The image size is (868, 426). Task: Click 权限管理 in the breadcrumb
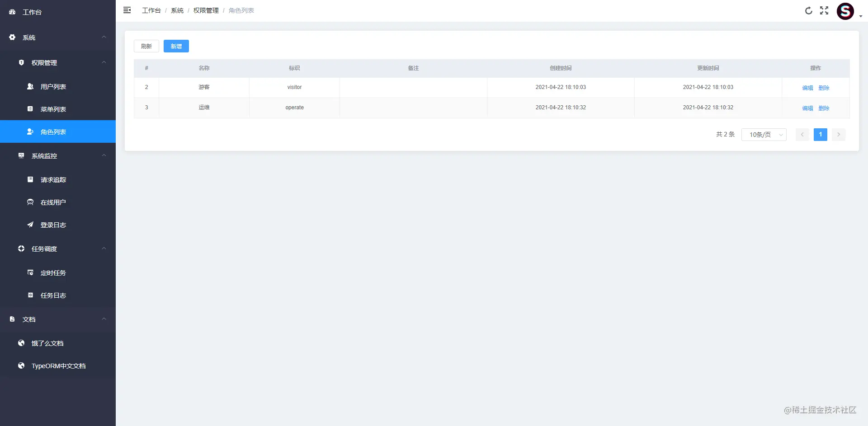point(206,10)
